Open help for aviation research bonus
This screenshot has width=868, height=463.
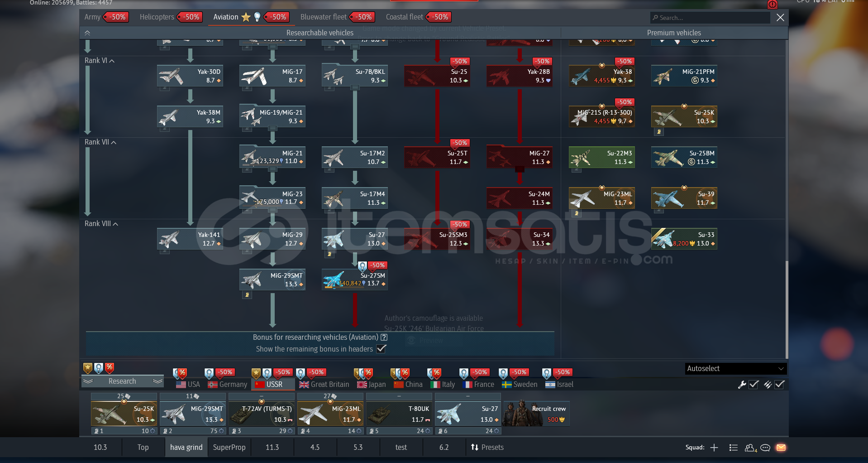(384, 337)
